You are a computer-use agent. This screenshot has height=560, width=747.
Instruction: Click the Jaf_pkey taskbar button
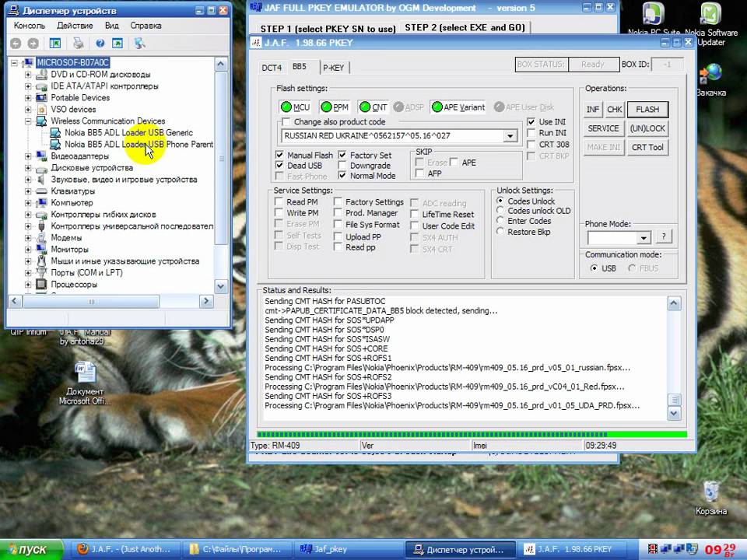(348, 550)
